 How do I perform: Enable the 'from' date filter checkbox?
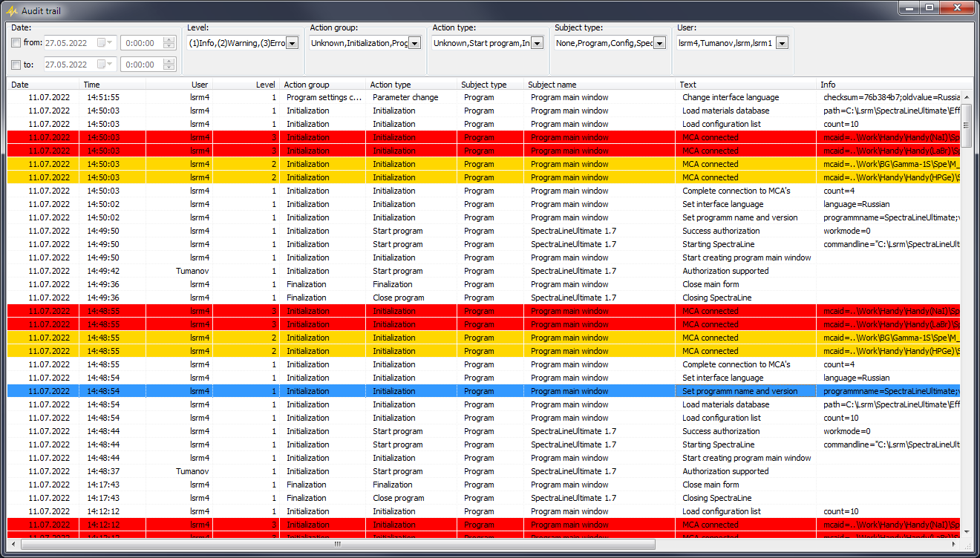pos(16,43)
